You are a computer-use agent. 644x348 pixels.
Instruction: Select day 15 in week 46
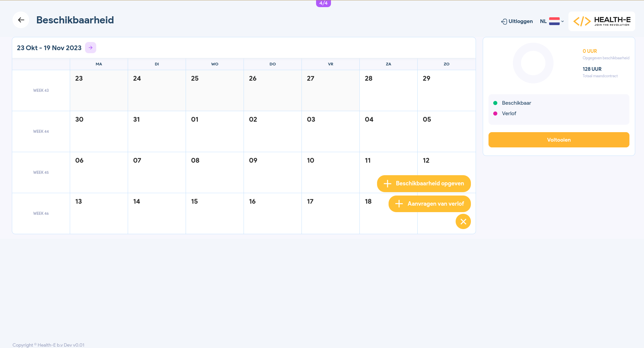[214, 213]
